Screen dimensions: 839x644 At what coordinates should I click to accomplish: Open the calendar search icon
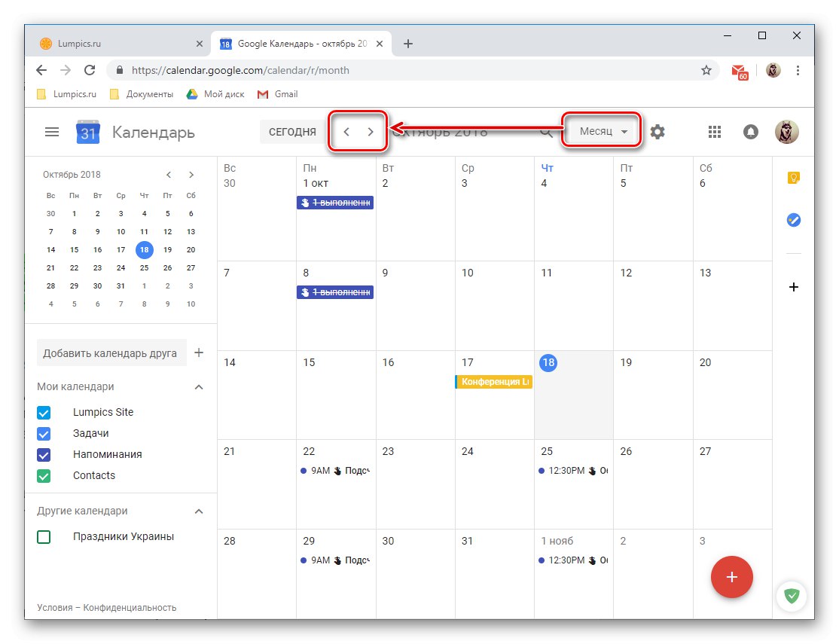point(547,131)
